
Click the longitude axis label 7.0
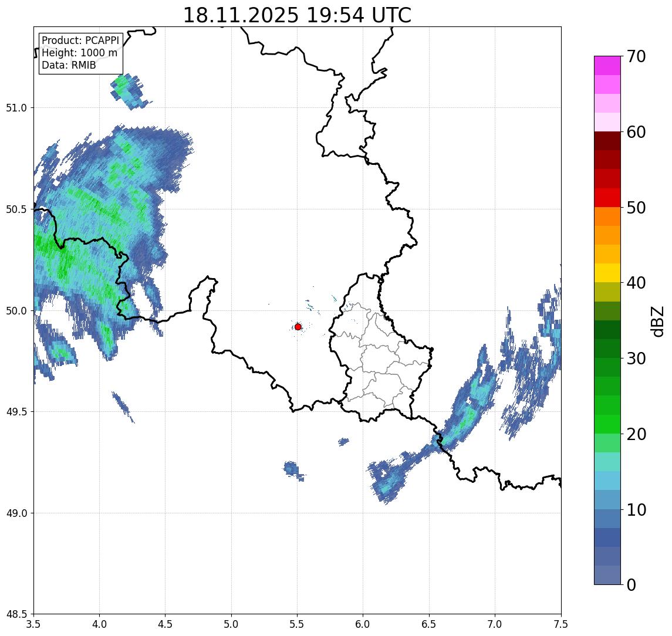click(495, 624)
